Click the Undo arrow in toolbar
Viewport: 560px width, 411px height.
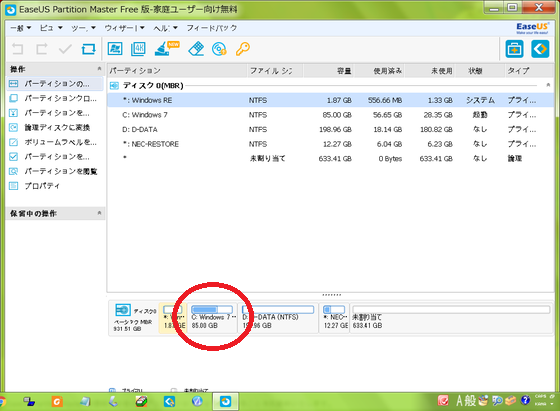pos(17,49)
